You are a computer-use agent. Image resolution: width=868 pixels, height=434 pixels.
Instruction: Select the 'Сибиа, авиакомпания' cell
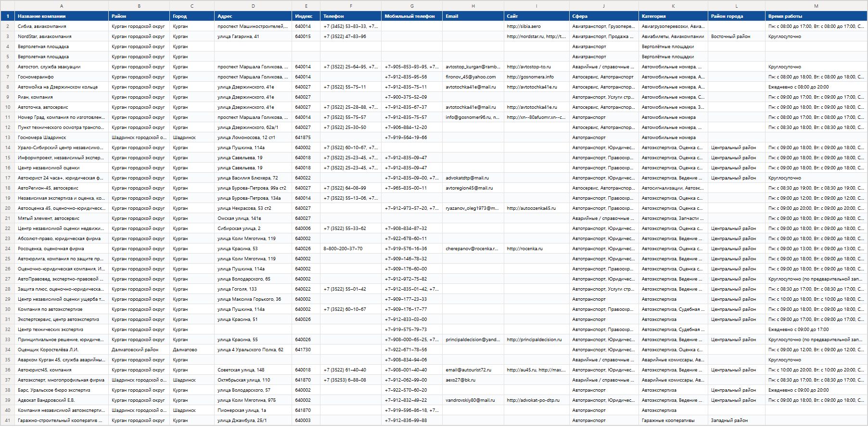(62, 26)
